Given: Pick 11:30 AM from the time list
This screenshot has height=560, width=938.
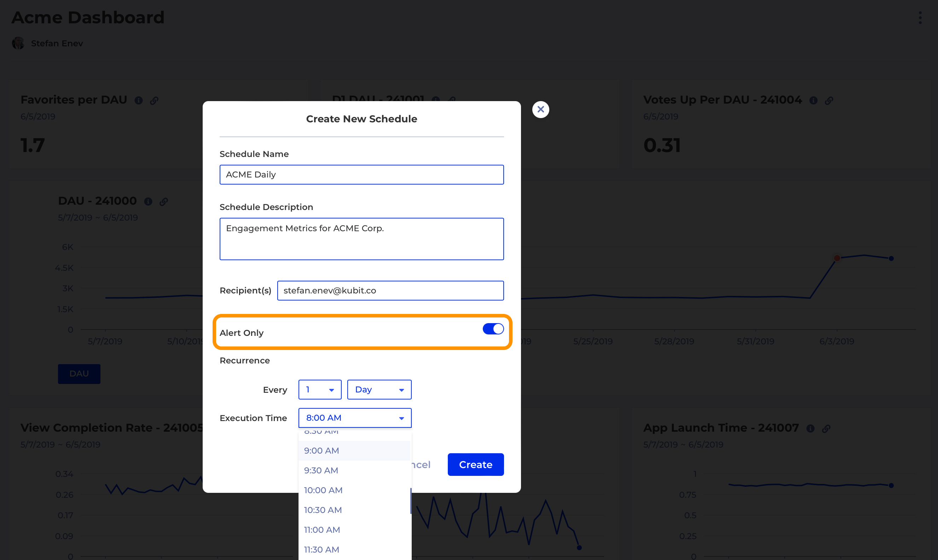Looking at the screenshot, I should pos(322,549).
